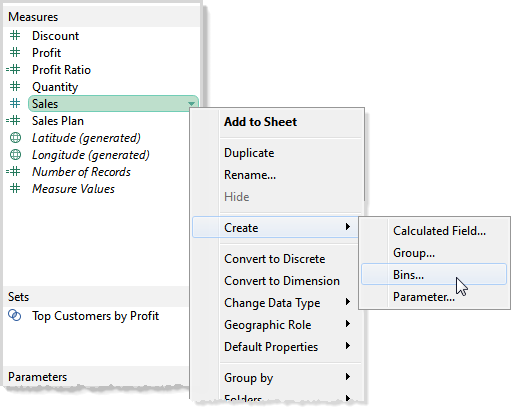Select the Measure Values field
This screenshot has width=513, height=413.
73,189
